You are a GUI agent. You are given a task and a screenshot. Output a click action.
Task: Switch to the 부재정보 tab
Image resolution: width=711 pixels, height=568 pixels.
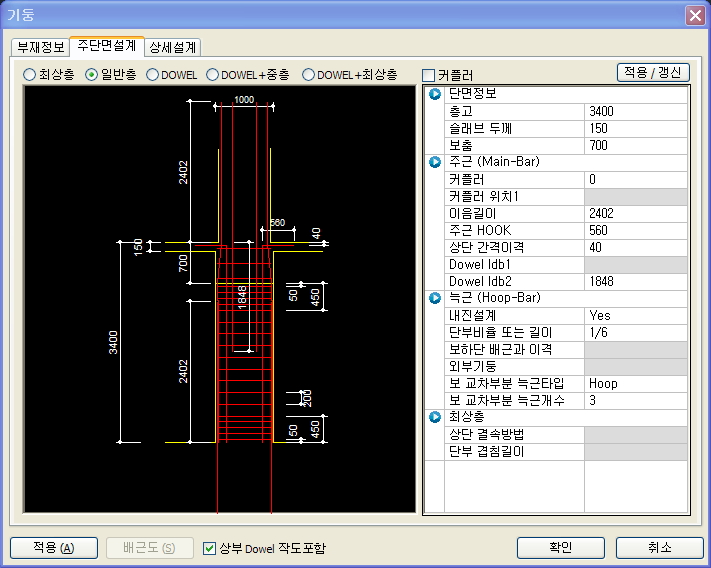pos(40,47)
